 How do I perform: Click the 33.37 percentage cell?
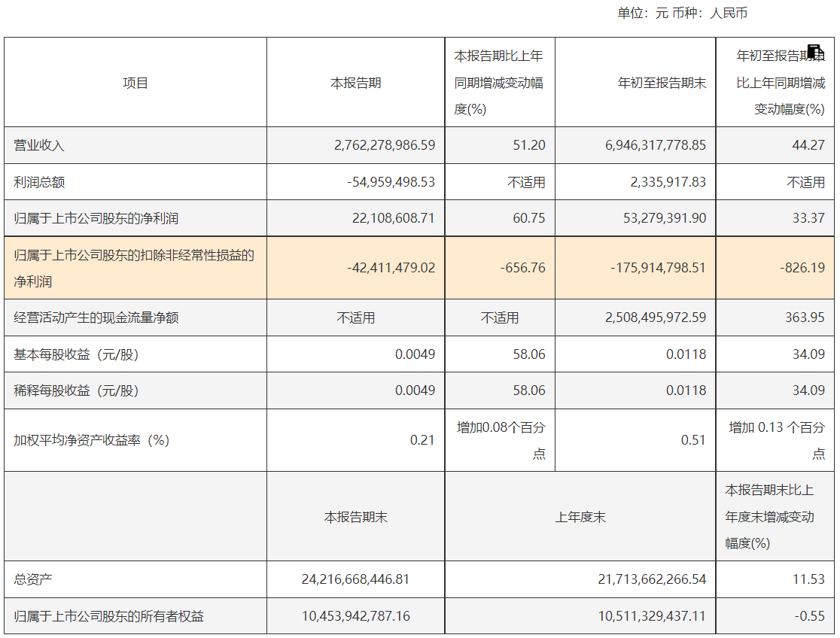pyautogui.click(x=775, y=218)
